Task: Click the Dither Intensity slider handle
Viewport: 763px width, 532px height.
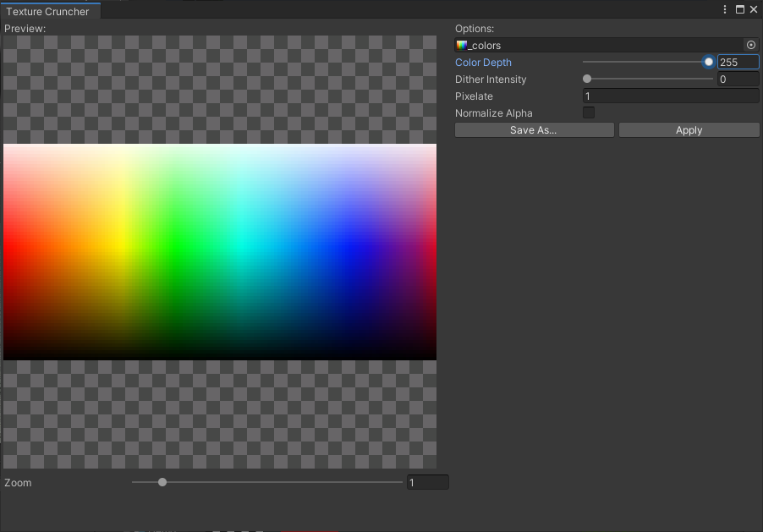Action: (x=587, y=79)
